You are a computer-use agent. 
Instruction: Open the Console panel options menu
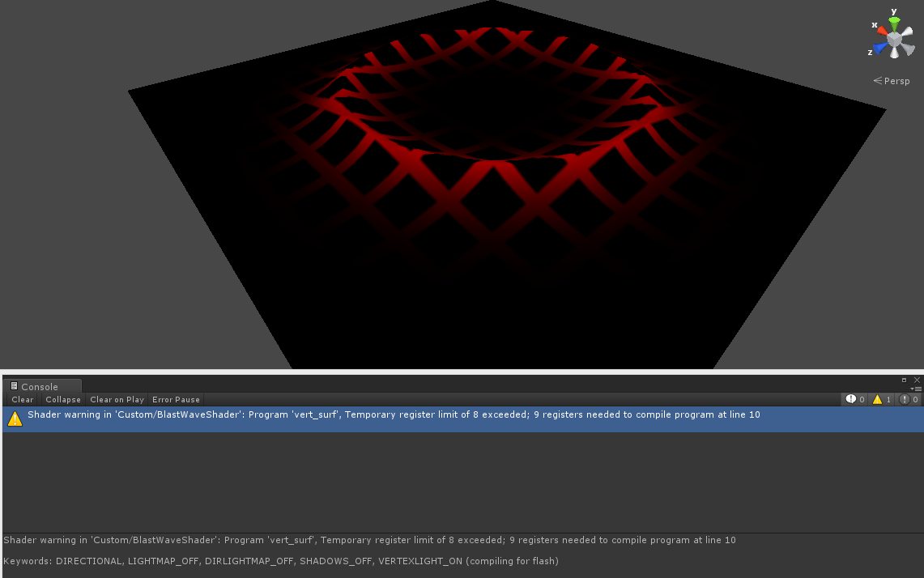[917, 389]
